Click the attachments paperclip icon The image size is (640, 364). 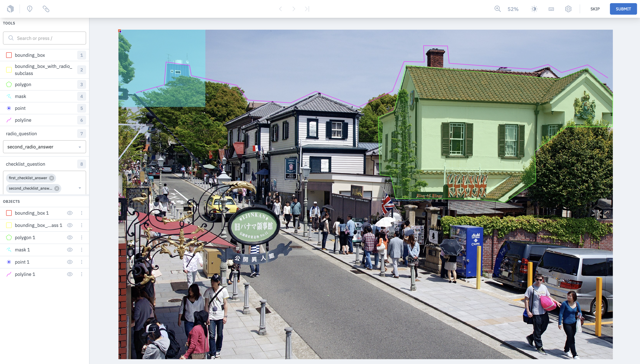point(46,9)
